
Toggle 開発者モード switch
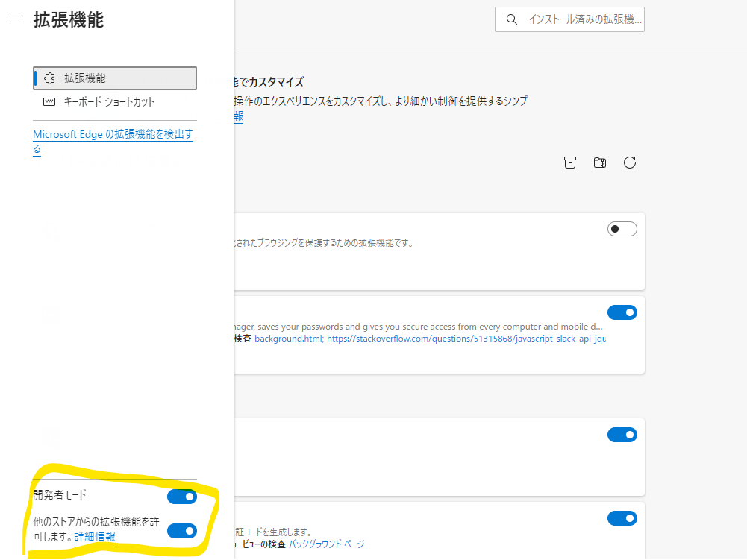click(182, 497)
